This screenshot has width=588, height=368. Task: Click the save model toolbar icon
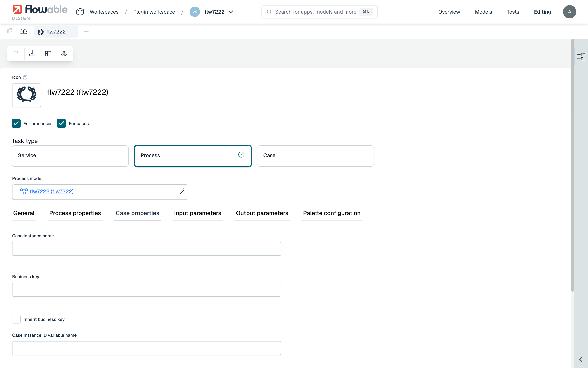click(17, 54)
